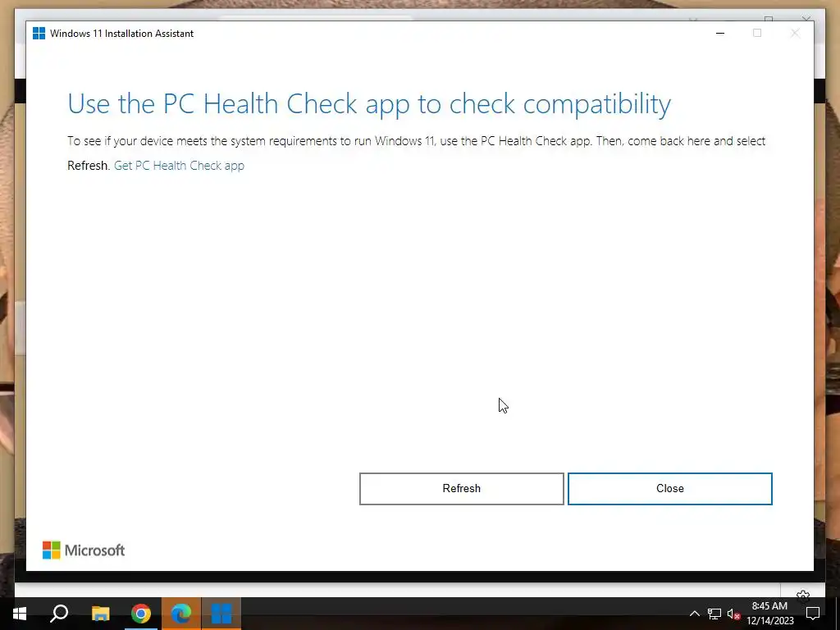Image resolution: width=840 pixels, height=630 pixels.
Task: Click the Close button in the dialog
Action: pyautogui.click(x=669, y=489)
